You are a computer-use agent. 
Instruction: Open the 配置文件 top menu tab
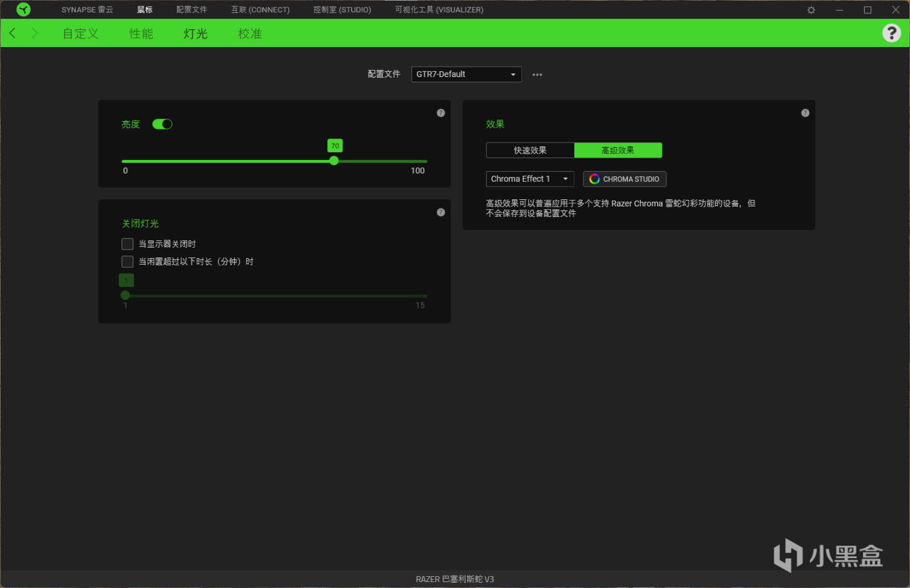[191, 10]
